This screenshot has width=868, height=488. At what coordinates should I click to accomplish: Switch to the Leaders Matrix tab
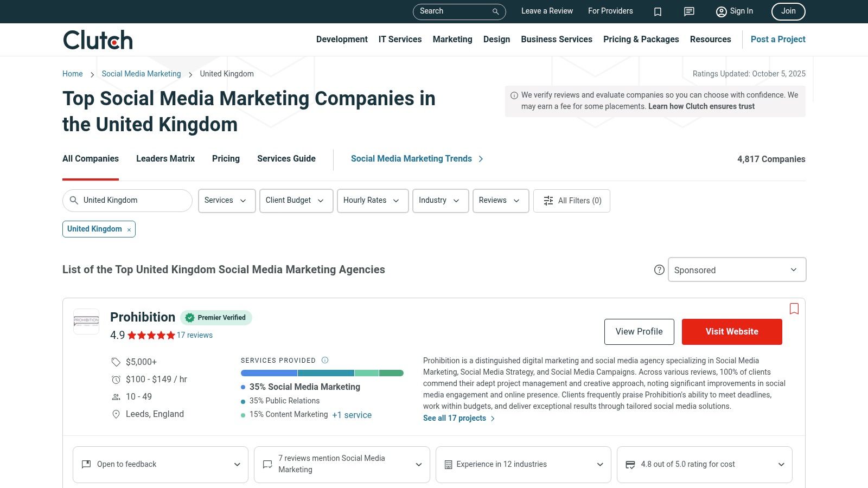pyautogui.click(x=165, y=159)
